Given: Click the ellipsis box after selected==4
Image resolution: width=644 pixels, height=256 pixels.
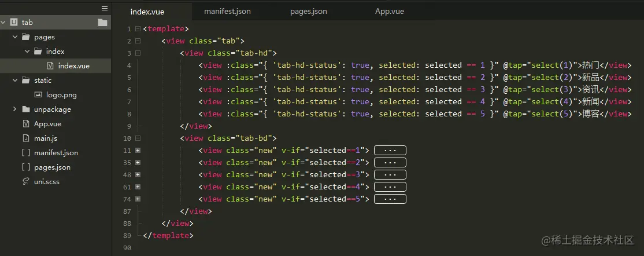Looking at the screenshot, I should tap(390, 187).
